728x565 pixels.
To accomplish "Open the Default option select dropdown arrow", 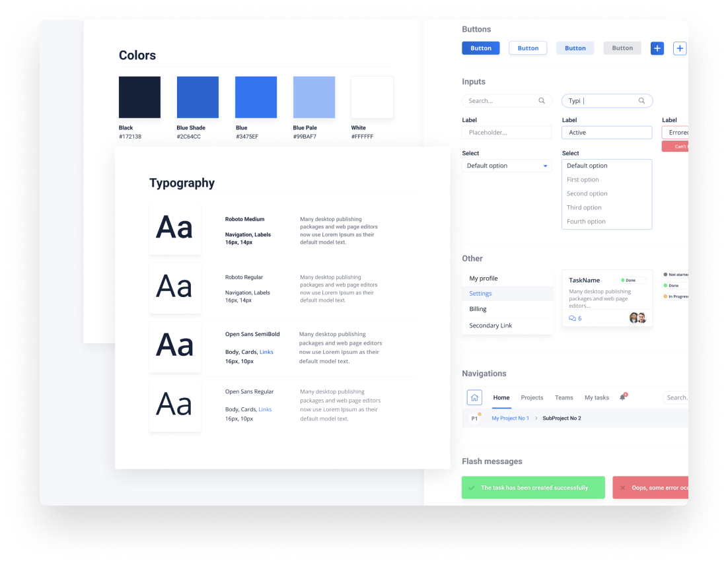I will [545, 166].
